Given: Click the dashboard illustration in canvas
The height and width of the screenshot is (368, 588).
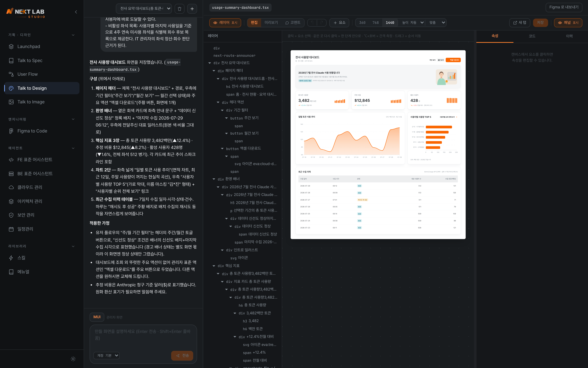Looking at the screenshot, I should (x=446, y=77).
